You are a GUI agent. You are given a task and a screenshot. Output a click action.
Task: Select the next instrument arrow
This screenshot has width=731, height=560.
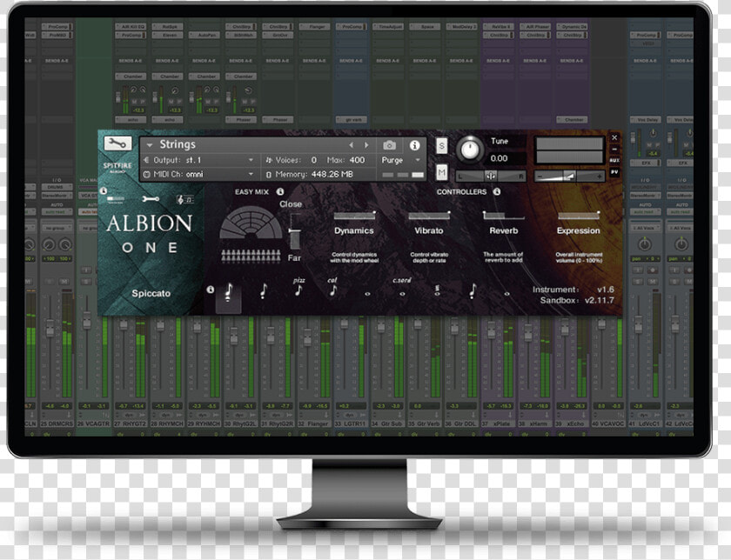pos(366,145)
